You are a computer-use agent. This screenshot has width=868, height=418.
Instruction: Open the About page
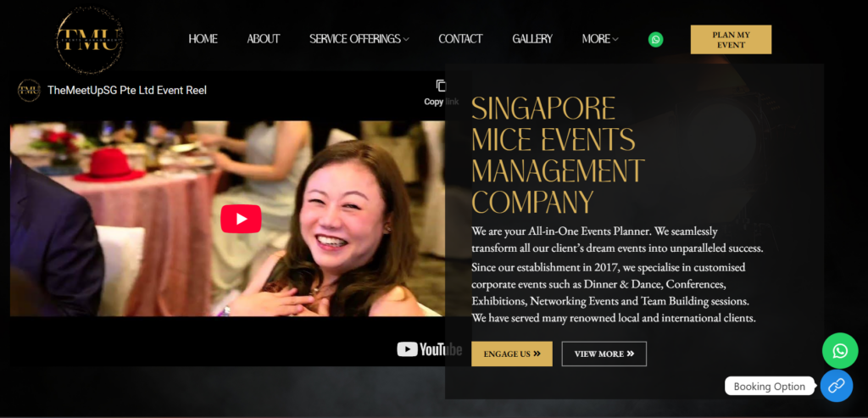click(264, 39)
